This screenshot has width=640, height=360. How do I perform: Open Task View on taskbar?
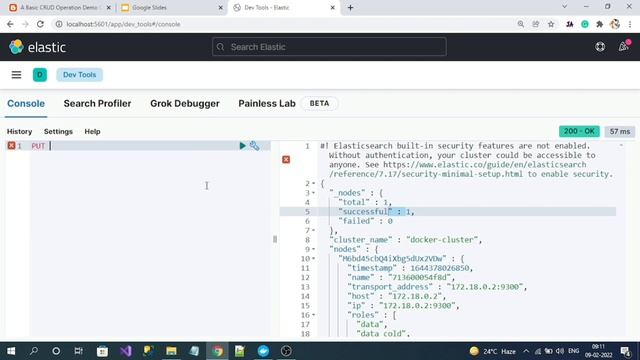pos(78,351)
